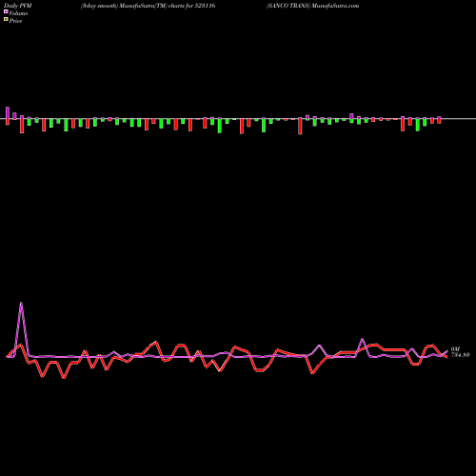Click the Price legend swatch

click(x=6, y=20)
